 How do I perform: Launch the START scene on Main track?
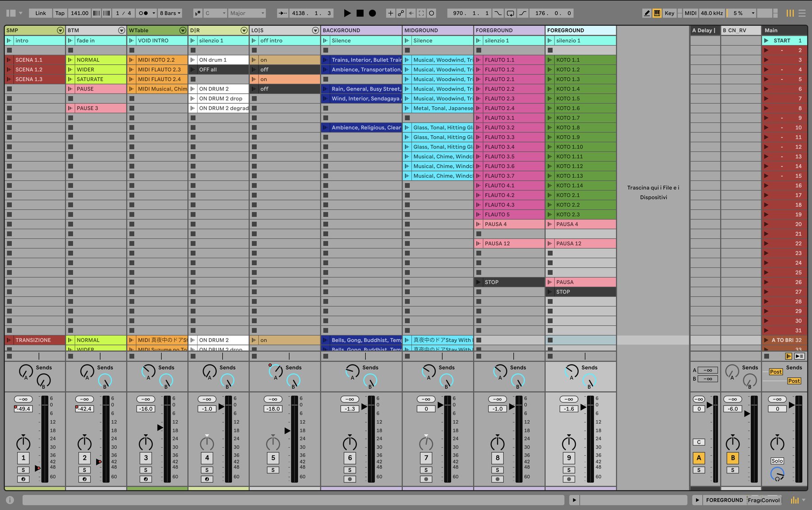tap(766, 41)
